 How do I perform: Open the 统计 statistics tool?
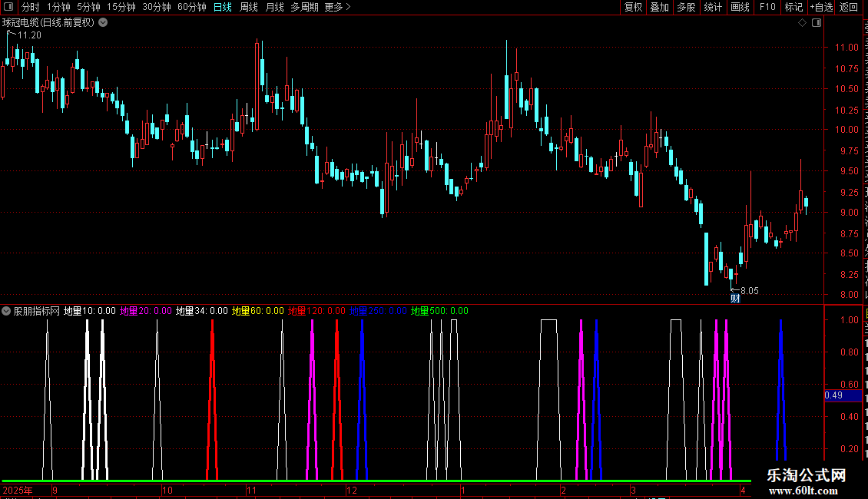(x=713, y=7)
